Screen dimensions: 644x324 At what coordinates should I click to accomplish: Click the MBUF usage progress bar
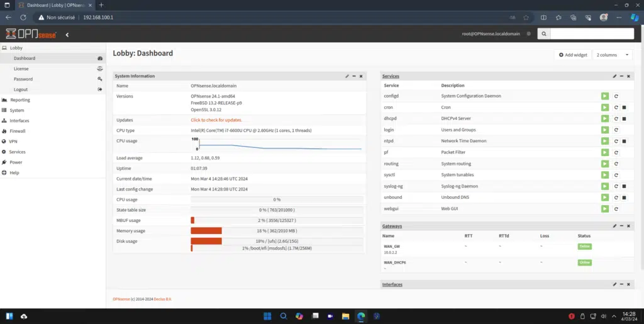tap(277, 221)
